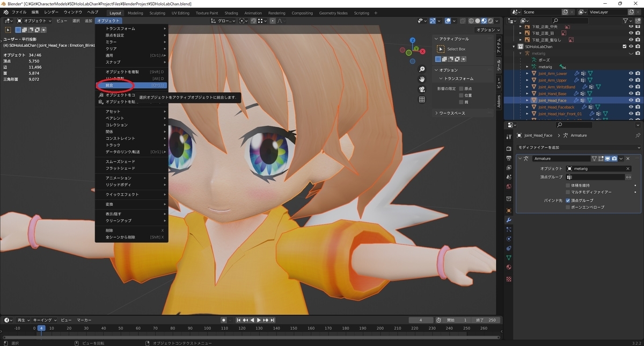Select the Select Box tool icon
Image resolution: width=644 pixels, height=346 pixels.
[440, 49]
